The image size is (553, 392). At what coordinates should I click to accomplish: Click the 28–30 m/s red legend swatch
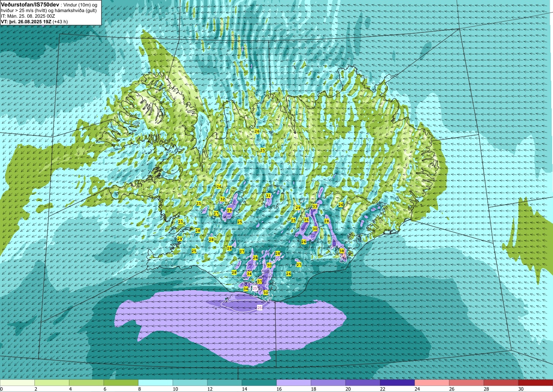[501, 383]
